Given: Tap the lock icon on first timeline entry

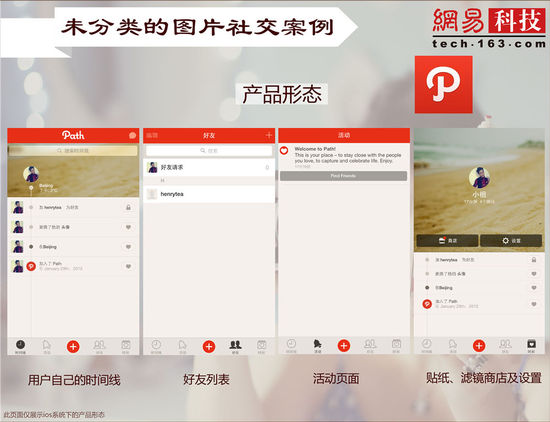Looking at the screenshot, I should click(128, 207).
